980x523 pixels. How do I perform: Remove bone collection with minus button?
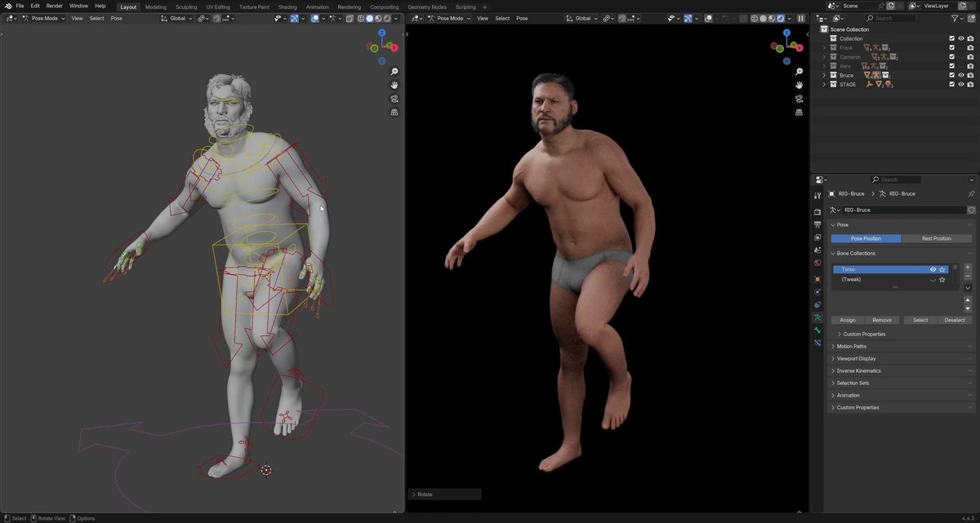tap(968, 277)
